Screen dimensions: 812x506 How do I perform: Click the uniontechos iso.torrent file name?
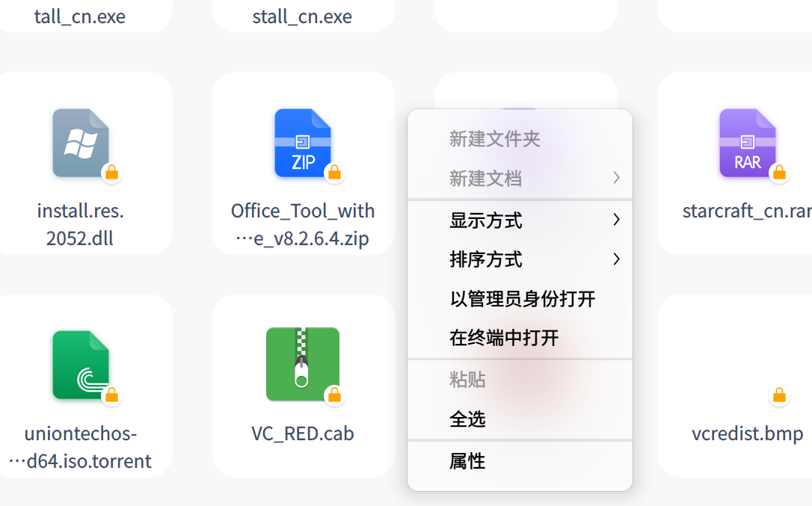click(81, 447)
